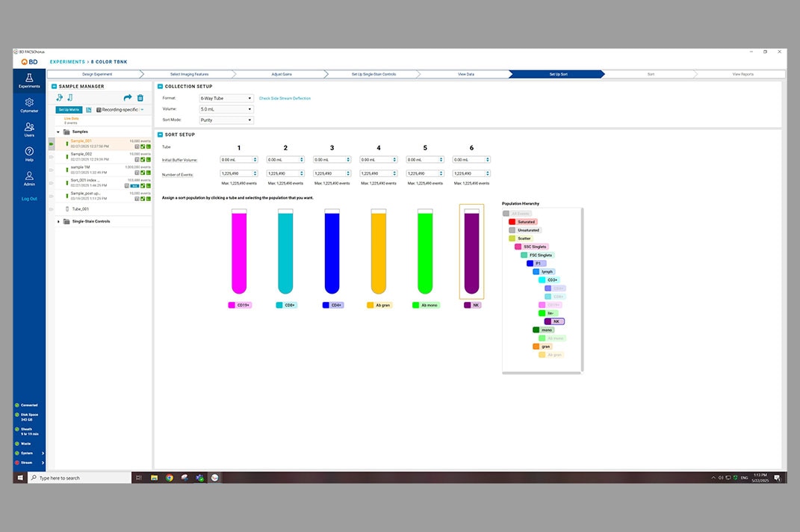Go to the Adjust Gains step
Image resolution: width=800 pixels, height=532 pixels.
point(282,74)
